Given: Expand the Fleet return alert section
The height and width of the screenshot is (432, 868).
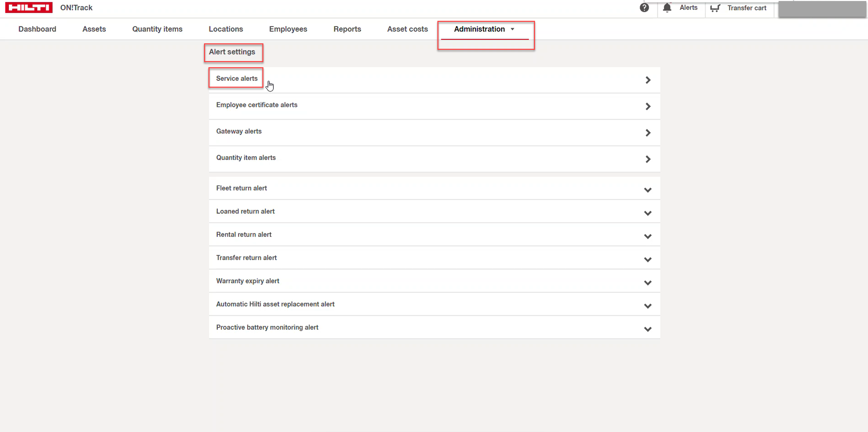Looking at the screenshot, I should (x=648, y=190).
